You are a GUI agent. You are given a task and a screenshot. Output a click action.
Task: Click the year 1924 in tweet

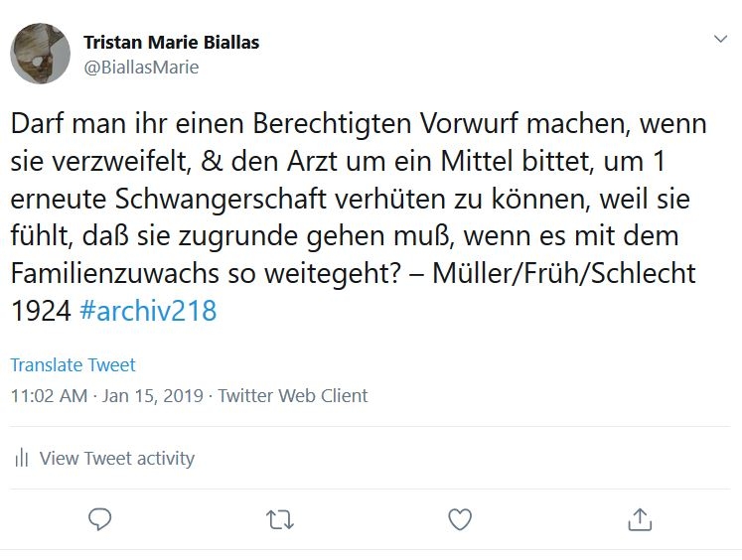coord(41,311)
